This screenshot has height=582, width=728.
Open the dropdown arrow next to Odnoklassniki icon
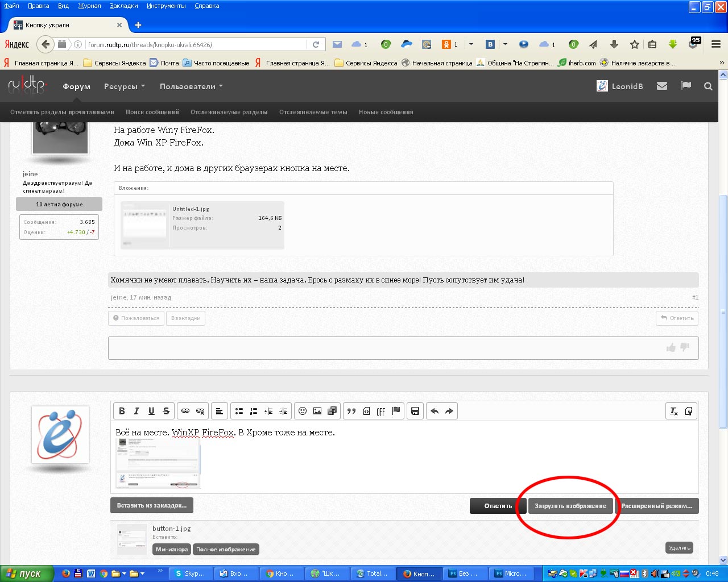[x=471, y=44]
